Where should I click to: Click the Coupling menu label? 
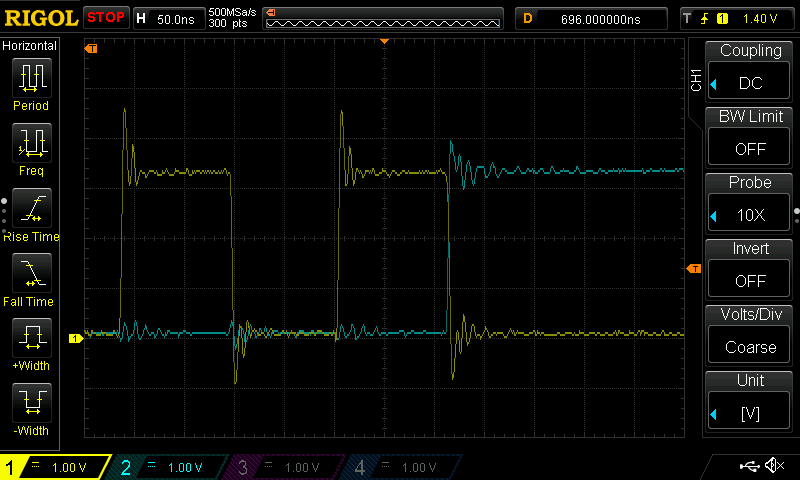(751, 50)
